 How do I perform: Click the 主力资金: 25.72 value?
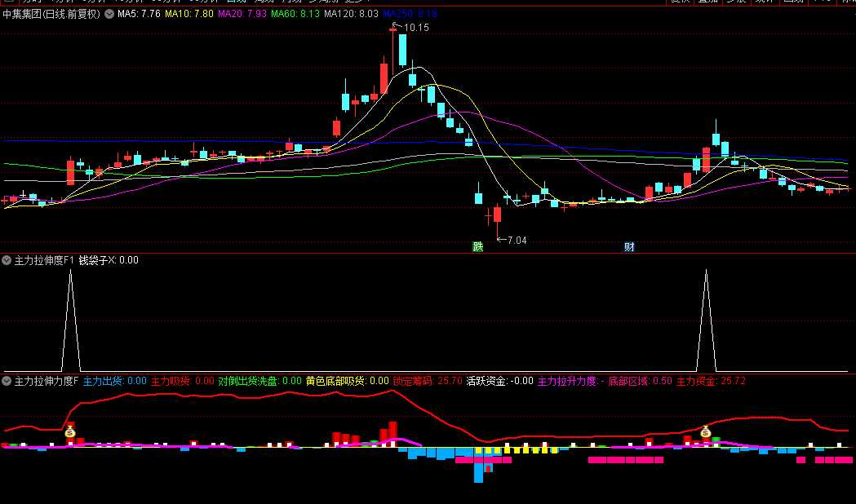point(711,381)
